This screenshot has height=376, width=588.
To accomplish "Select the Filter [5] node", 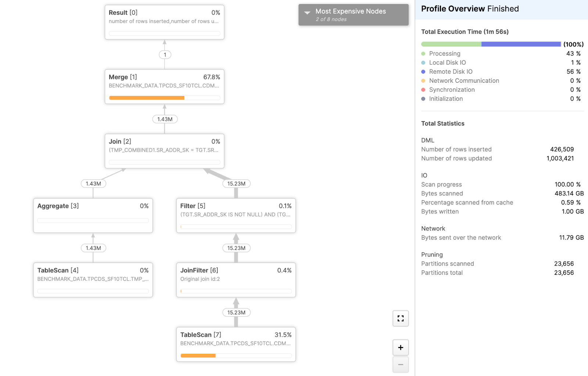I will (236, 215).
